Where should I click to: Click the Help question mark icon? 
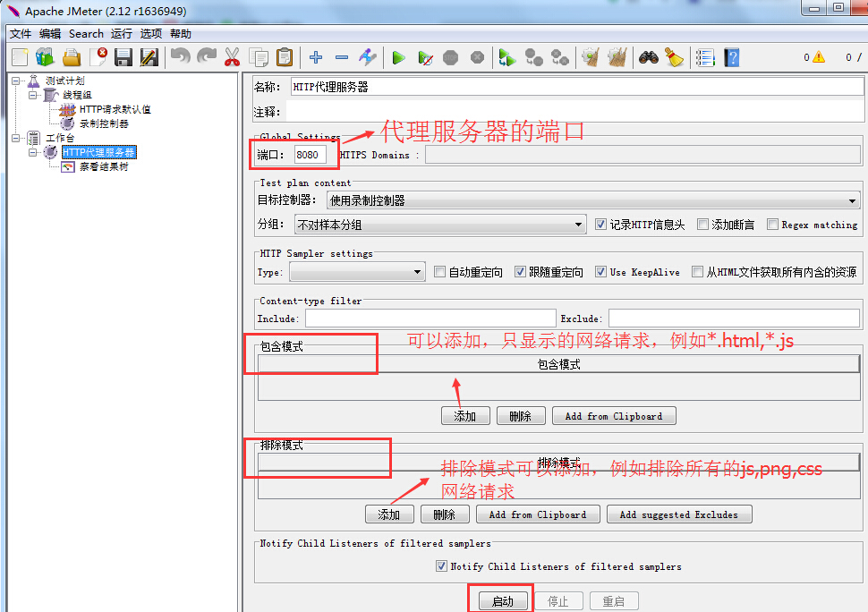tap(732, 57)
